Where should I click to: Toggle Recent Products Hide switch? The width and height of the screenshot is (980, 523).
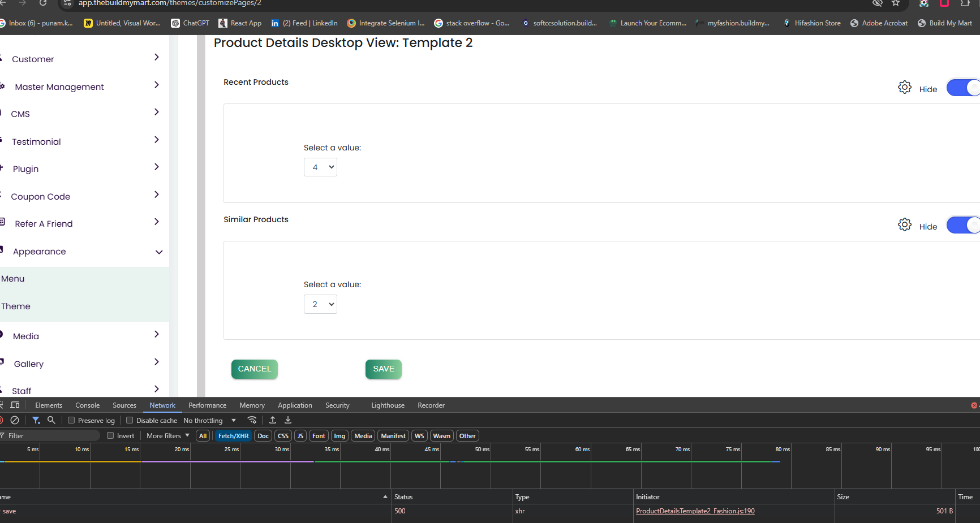click(x=963, y=88)
